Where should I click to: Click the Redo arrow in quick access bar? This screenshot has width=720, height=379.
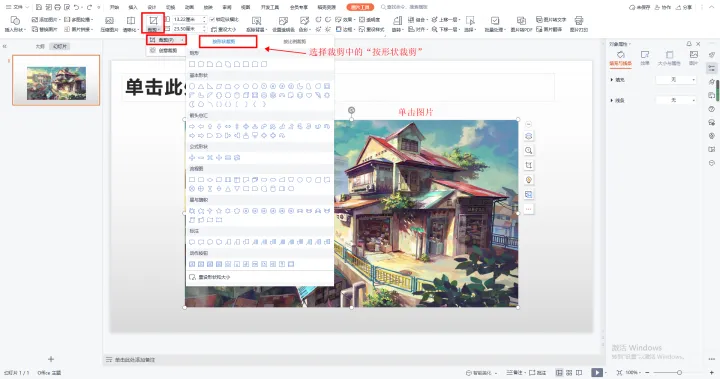[89, 7]
